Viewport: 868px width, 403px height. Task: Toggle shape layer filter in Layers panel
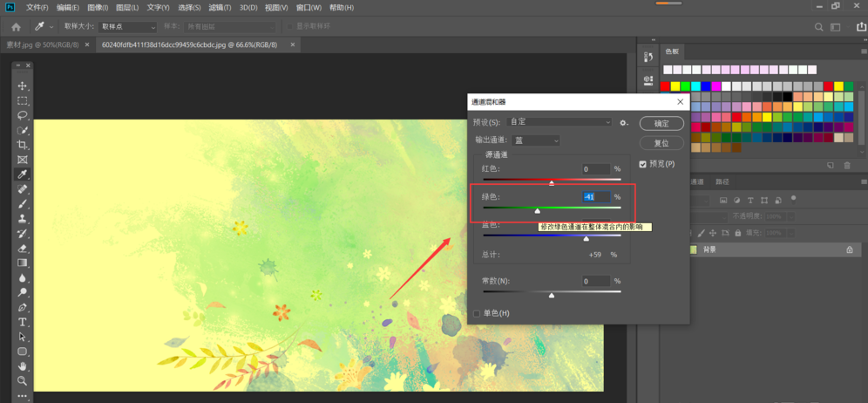pos(764,200)
